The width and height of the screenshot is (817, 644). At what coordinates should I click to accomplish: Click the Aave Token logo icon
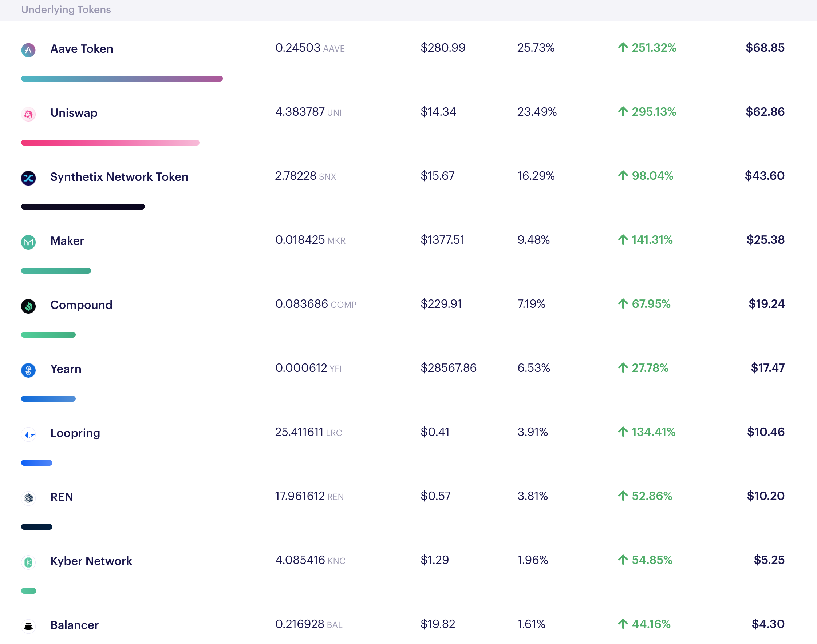point(28,50)
